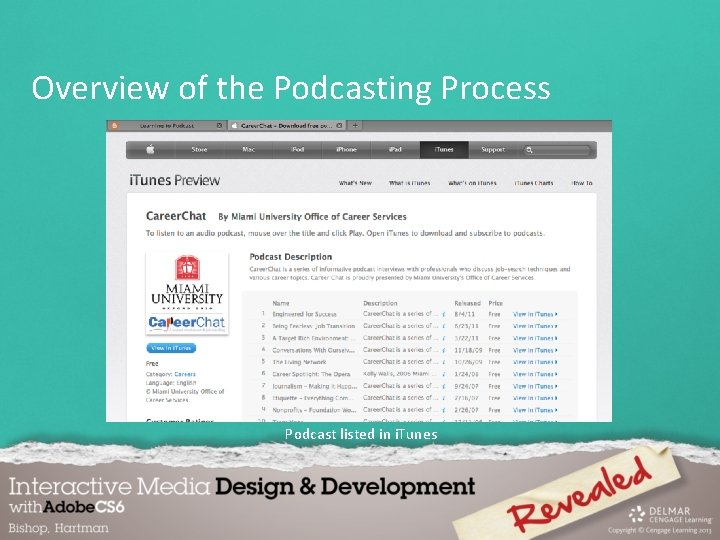Image resolution: width=720 pixels, height=540 pixels.
Task: Select episode title The Living Network
Action: pyautogui.click(x=299, y=362)
